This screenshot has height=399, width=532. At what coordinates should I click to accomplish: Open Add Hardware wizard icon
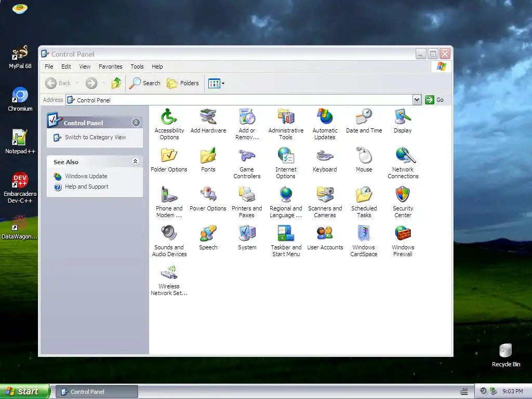point(208,121)
